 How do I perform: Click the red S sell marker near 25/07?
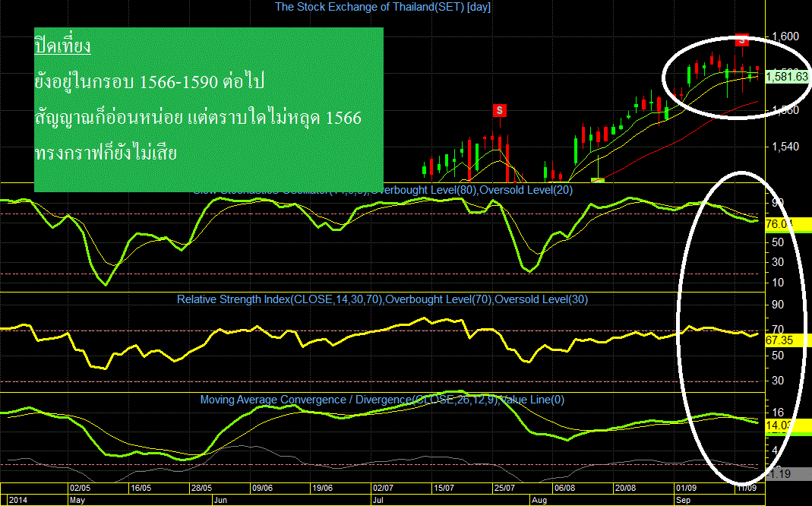tap(499, 110)
